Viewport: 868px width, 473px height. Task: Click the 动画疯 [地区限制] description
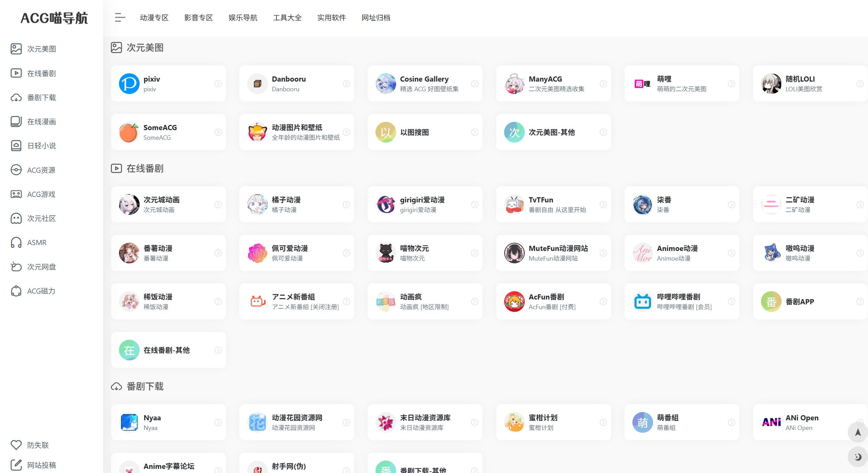click(424, 307)
